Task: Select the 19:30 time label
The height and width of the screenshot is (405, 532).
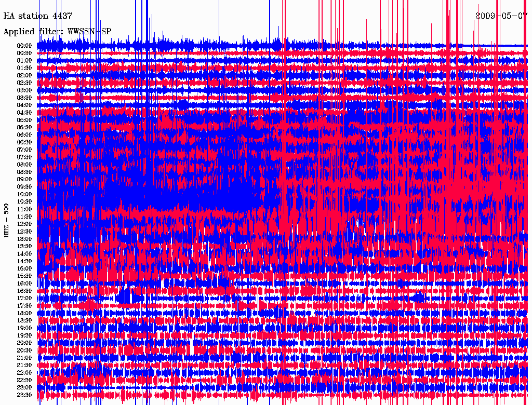Action: (24, 335)
